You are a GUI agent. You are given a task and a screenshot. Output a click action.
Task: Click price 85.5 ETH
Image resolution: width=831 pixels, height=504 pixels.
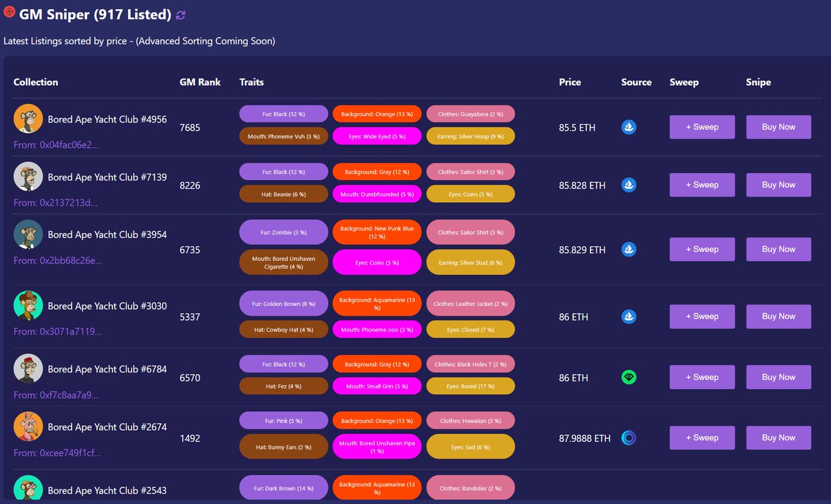[x=577, y=128]
